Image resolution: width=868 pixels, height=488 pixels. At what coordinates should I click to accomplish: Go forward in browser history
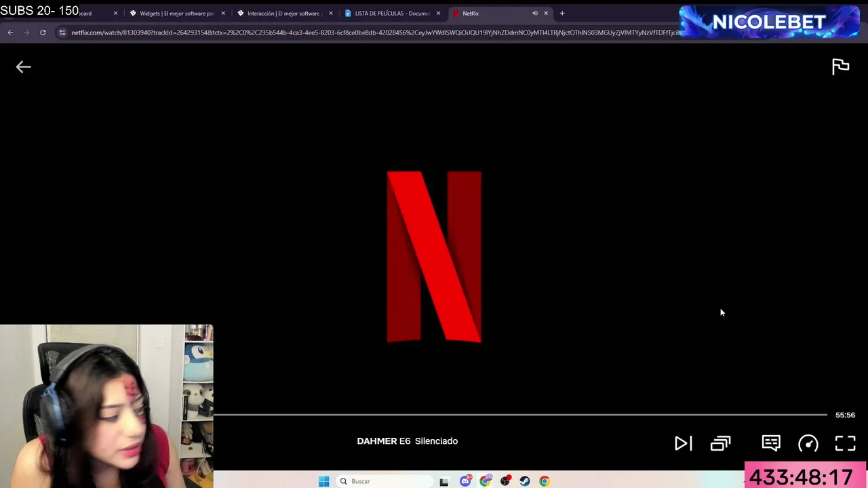26,33
